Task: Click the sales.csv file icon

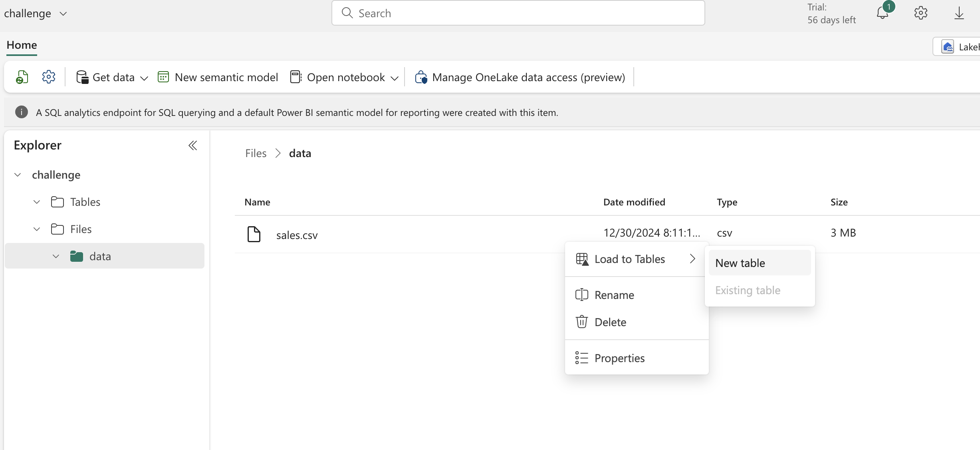Action: coord(254,234)
